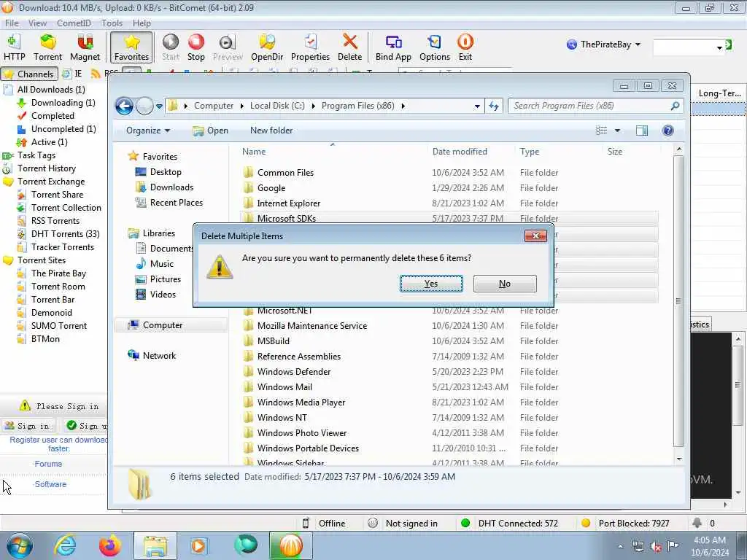Open the View menu
The height and width of the screenshot is (560, 747).
(x=37, y=23)
